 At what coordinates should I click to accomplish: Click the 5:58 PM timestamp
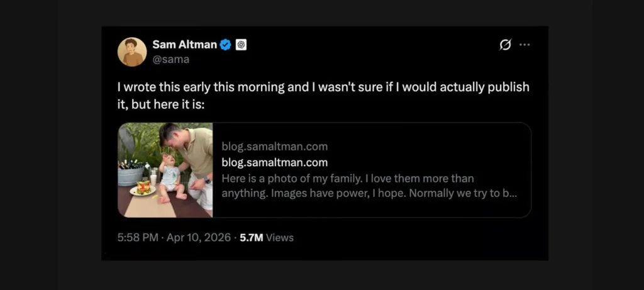(x=138, y=238)
